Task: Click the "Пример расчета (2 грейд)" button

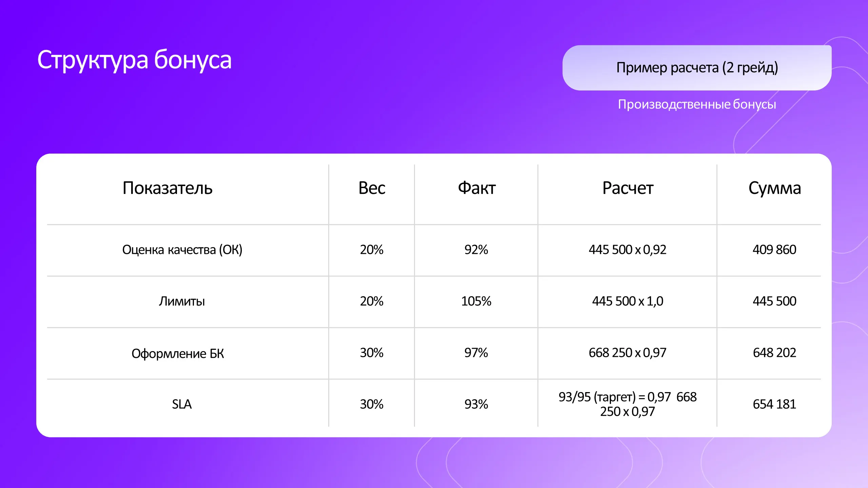Action: pos(697,68)
